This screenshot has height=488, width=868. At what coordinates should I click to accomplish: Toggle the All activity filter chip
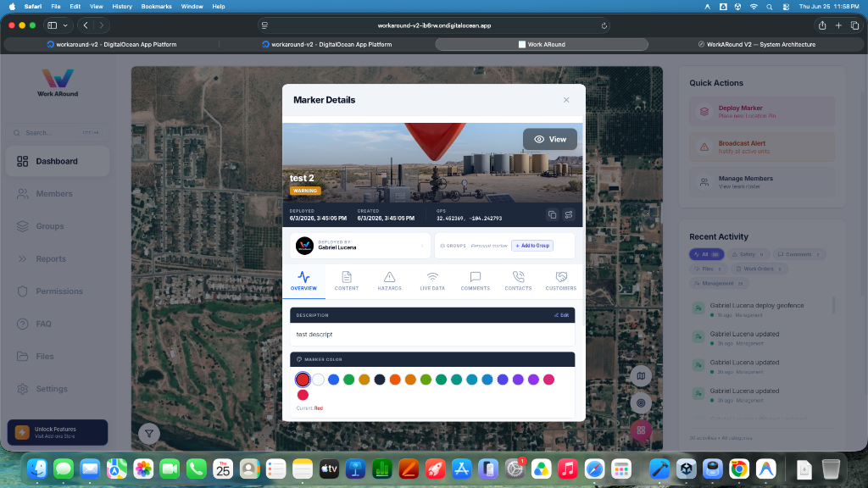coord(706,254)
